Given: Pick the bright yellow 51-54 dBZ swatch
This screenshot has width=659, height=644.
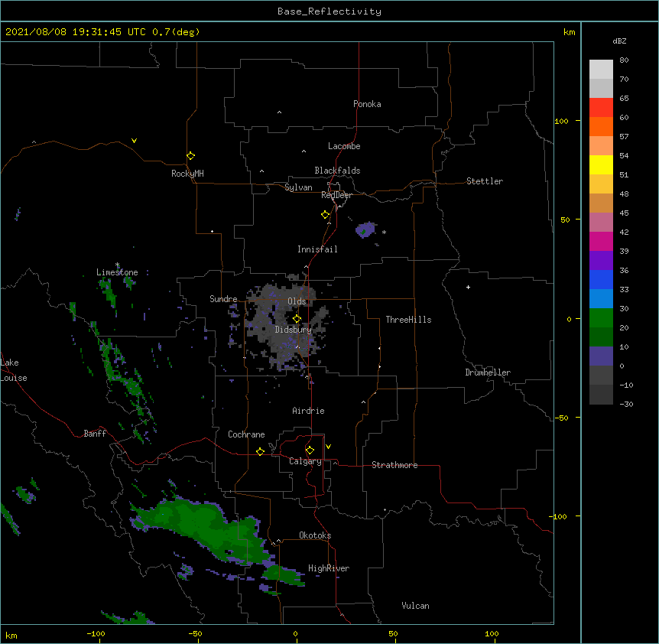Looking at the screenshot, I should [x=601, y=164].
